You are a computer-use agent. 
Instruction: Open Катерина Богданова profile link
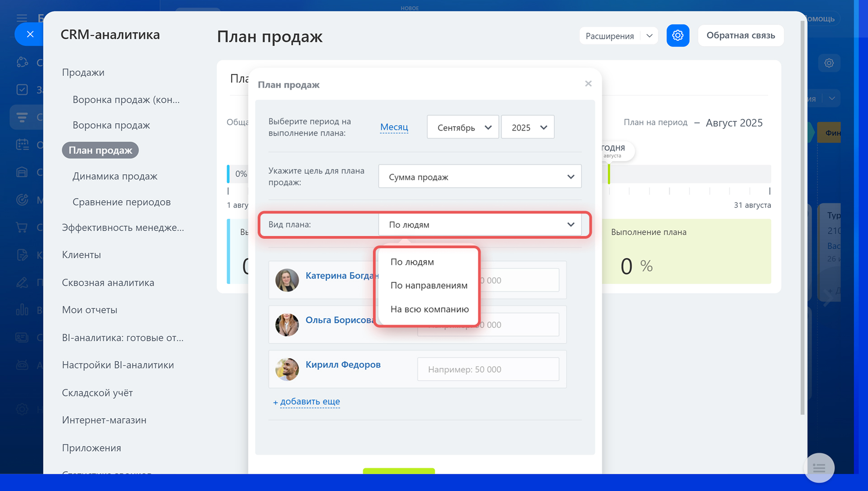342,275
